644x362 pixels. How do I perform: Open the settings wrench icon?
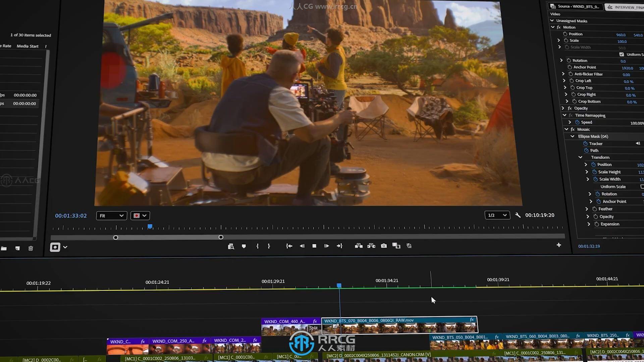(518, 215)
